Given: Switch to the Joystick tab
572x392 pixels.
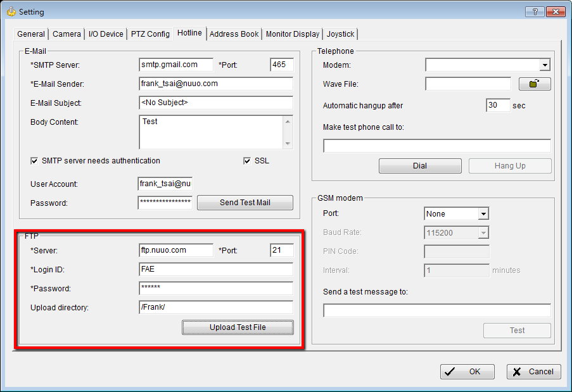Looking at the screenshot, I should point(341,34).
